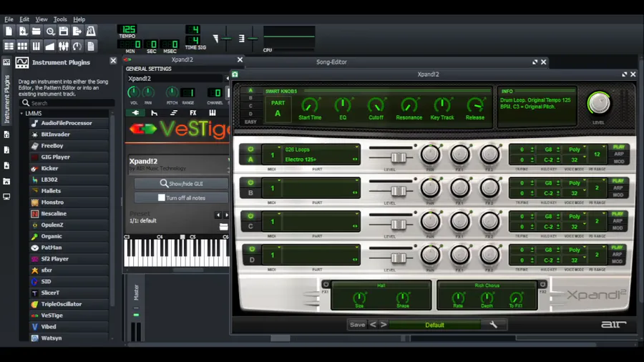Select the Monstro instrument plugin
Image resolution: width=644 pixels, height=362 pixels.
(x=69, y=202)
